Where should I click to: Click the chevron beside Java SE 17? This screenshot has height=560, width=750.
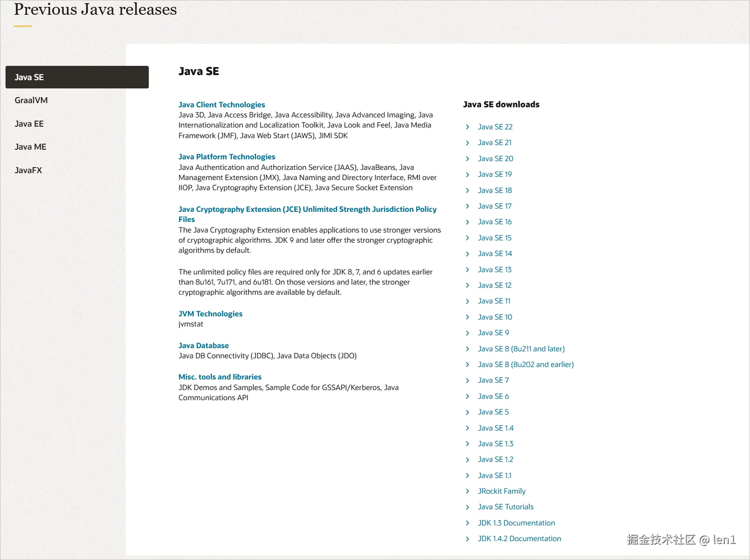(x=467, y=206)
